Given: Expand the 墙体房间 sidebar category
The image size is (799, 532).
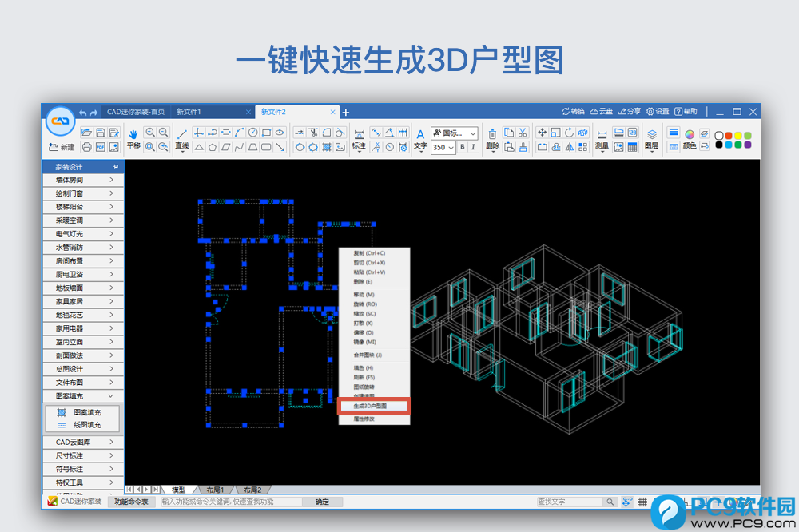Looking at the screenshot, I should click(83, 180).
